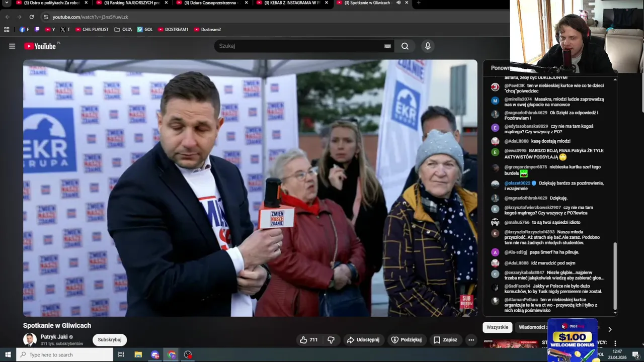Open Patryk Jaki channel avatar
This screenshot has height=362, width=644.
(30, 340)
